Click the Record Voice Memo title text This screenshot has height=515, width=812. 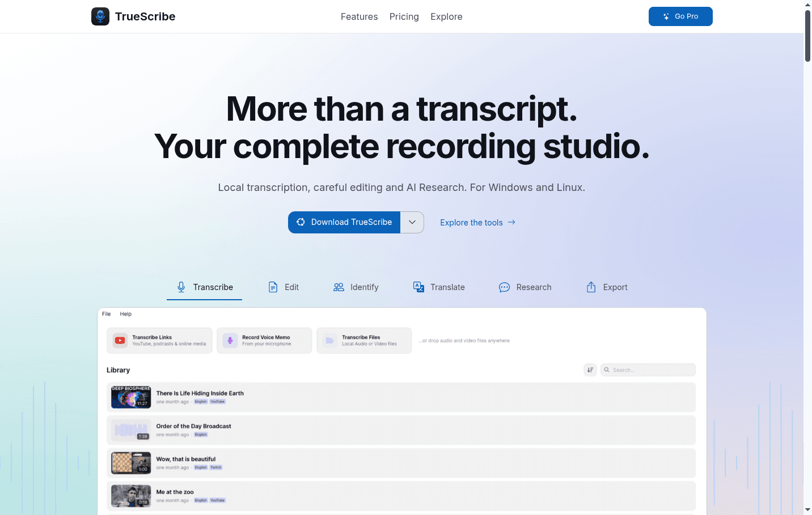(x=266, y=337)
